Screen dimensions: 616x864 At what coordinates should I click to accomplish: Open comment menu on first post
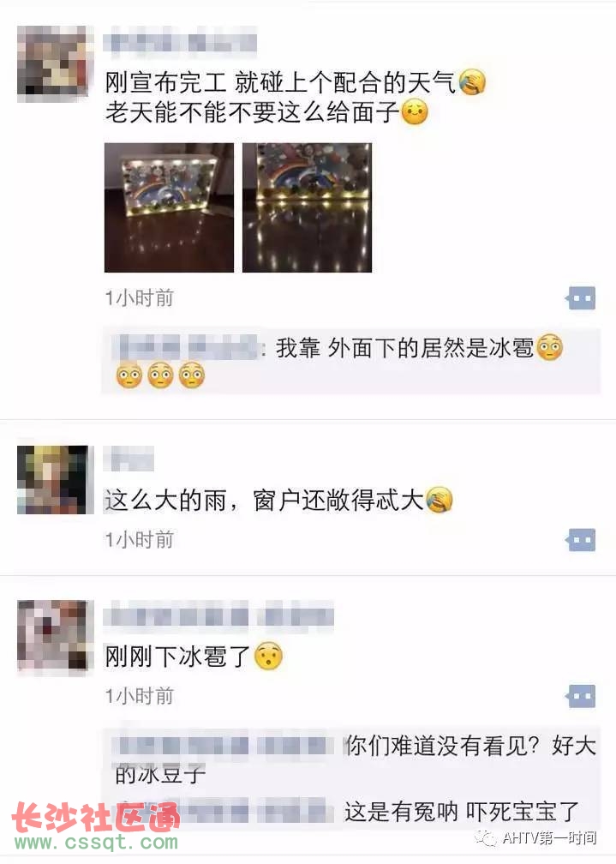tap(581, 298)
